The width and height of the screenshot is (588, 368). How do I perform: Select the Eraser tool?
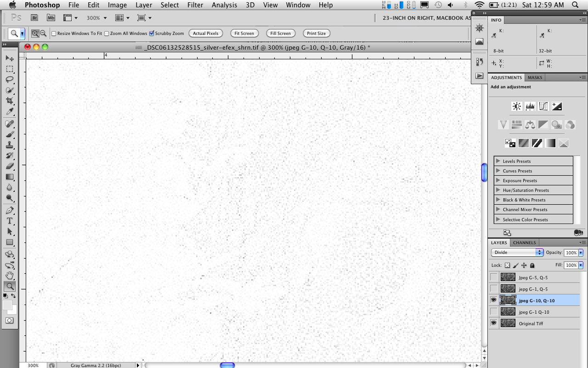(x=10, y=166)
